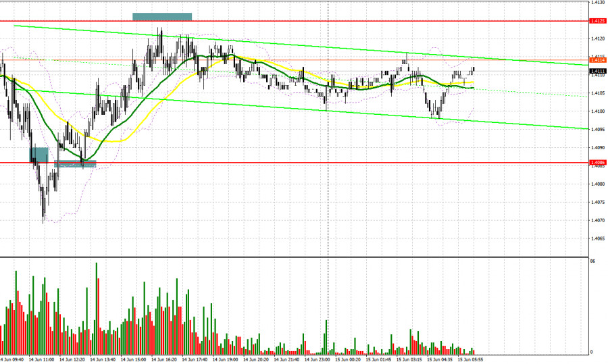Click the 1.4130 price axis label
Image resolution: width=608 pixels, height=364 pixels.
click(598, 2)
